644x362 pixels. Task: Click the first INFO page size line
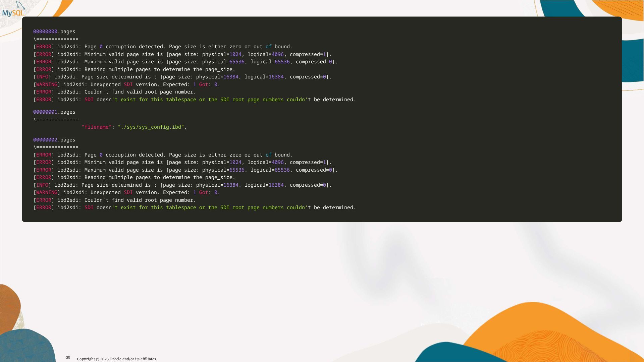(182, 77)
